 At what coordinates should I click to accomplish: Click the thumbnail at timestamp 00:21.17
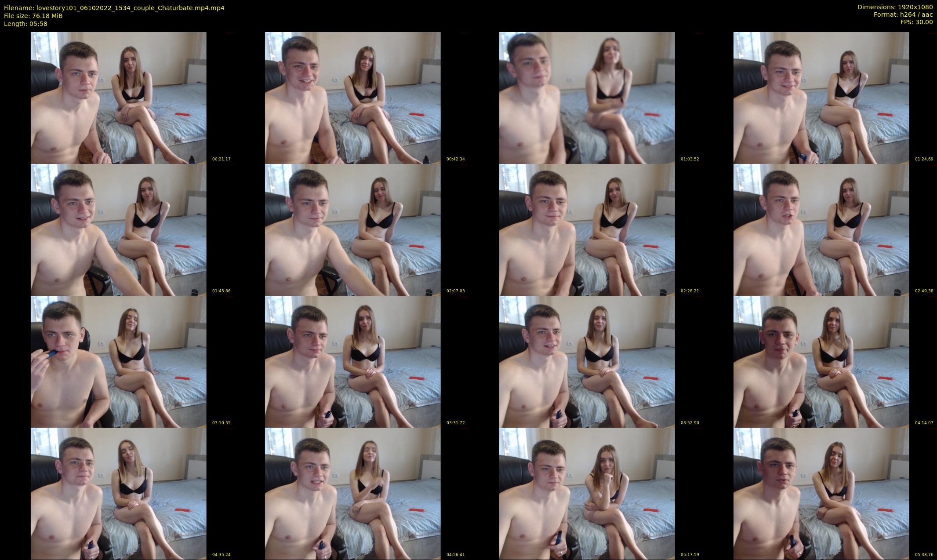pyautogui.click(x=118, y=98)
